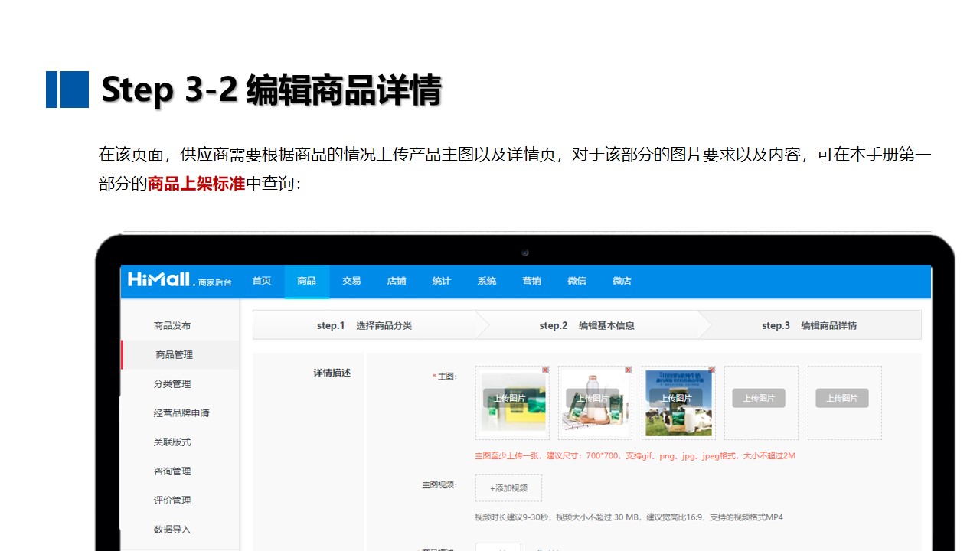
Task: Open the 微信 nav tab
Action: (x=577, y=281)
